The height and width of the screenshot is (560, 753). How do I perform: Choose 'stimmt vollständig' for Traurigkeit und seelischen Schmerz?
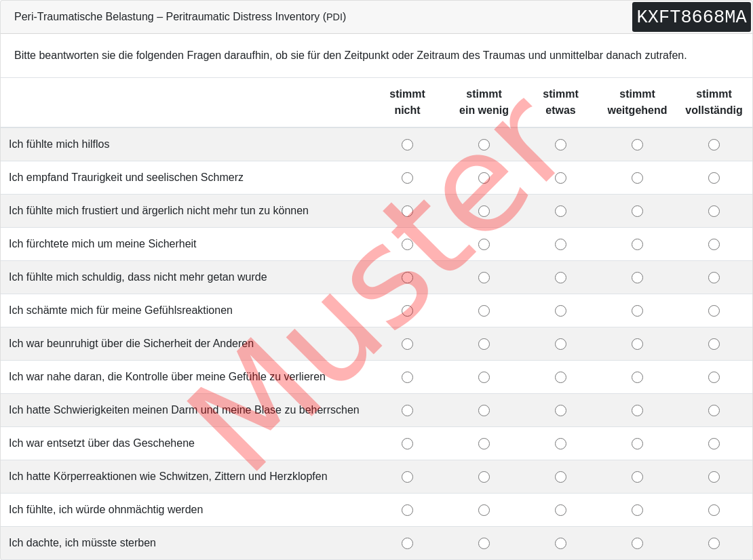pyautogui.click(x=714, y=178)
